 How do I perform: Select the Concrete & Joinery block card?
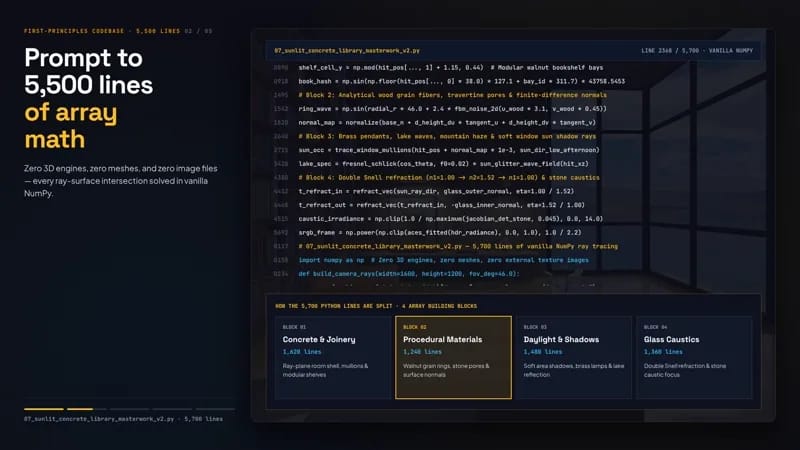tap(333, 357)
